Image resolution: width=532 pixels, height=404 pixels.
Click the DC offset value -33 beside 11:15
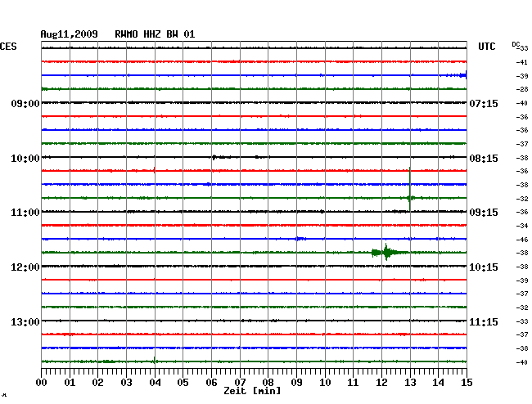point(522,321)
